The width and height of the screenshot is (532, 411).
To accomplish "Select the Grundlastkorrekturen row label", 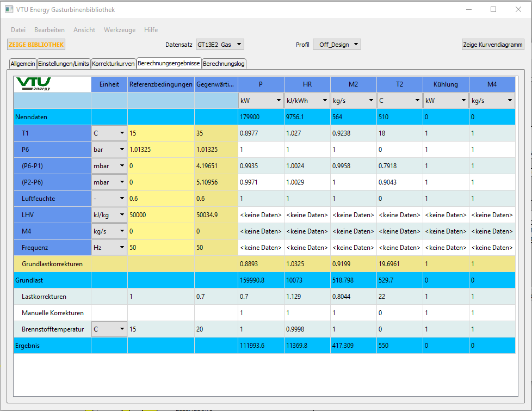I will click(x=52, y=264).
